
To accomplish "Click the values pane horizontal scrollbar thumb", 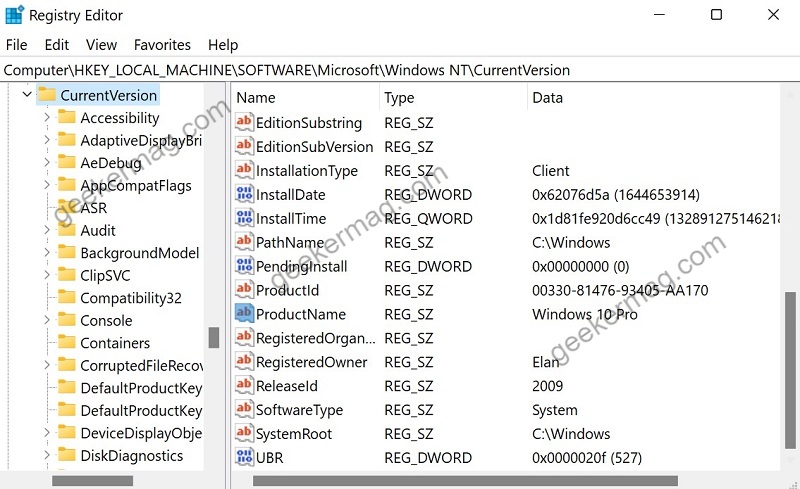I will pos(465,481).
